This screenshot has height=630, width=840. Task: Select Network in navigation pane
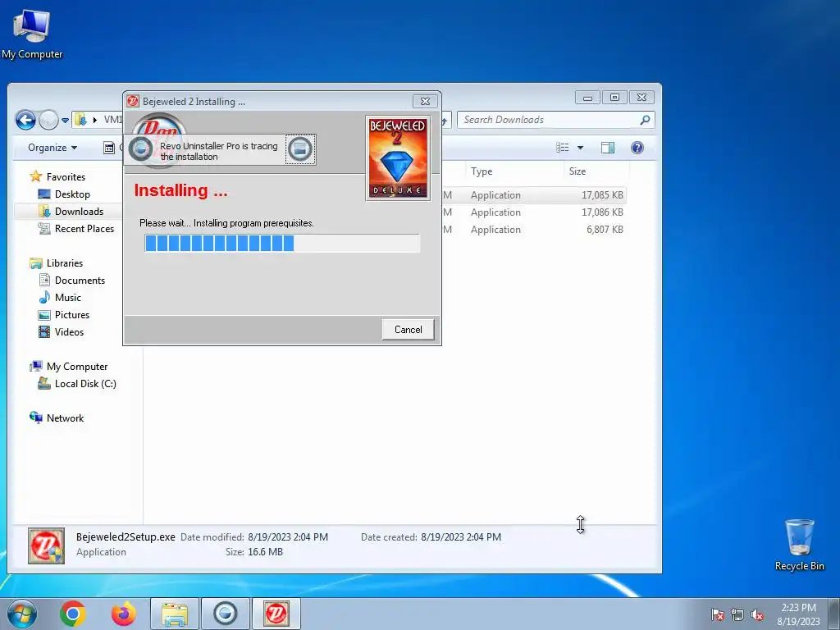65,418
